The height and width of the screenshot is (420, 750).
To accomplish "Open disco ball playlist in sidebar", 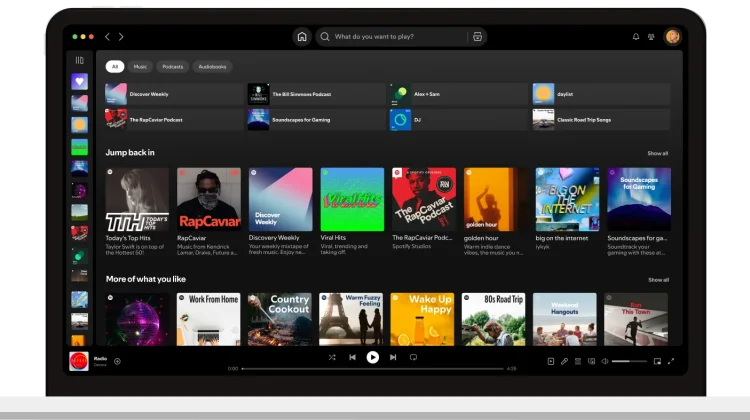I will pos(79,190).
